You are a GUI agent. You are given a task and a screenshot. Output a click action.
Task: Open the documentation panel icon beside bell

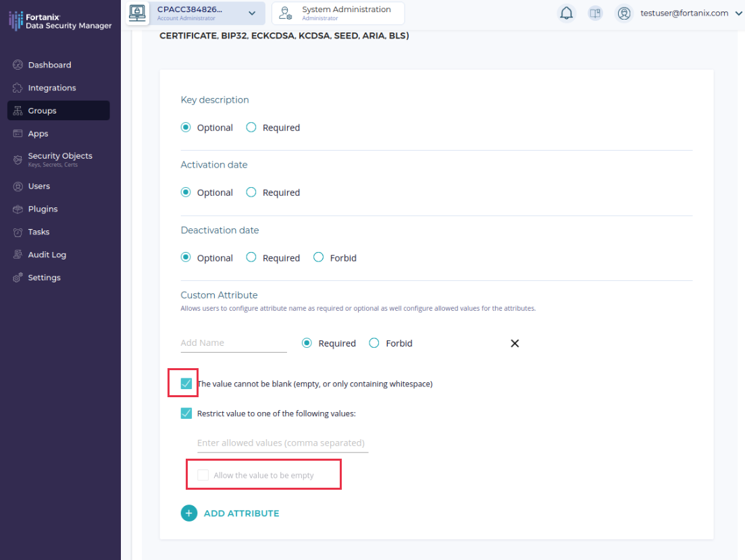(594, 13)
